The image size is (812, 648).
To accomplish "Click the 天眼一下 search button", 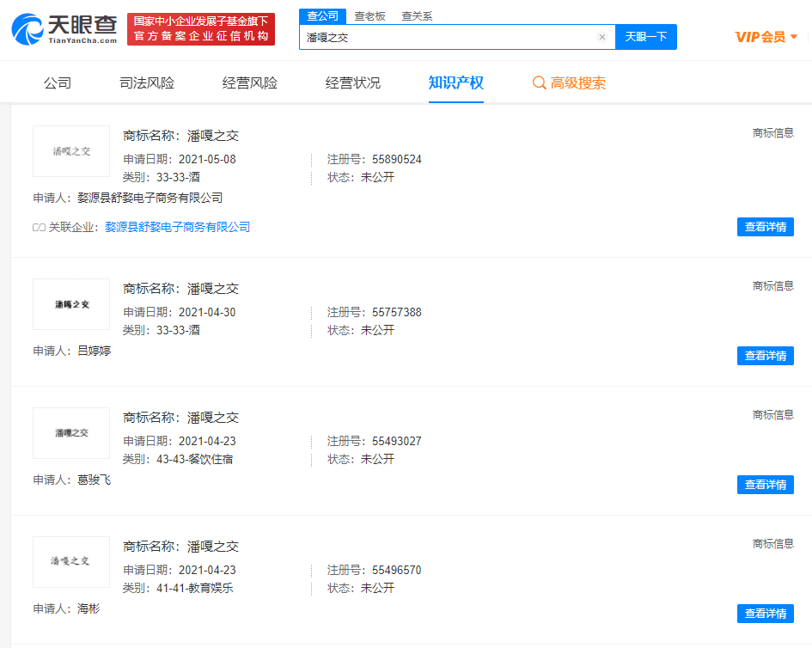I will (646, 37).
